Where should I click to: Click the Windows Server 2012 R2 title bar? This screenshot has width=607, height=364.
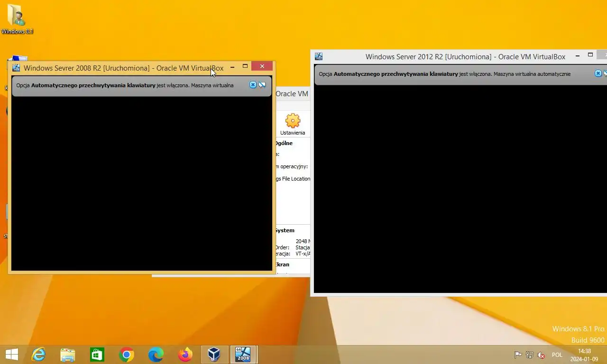465,56
